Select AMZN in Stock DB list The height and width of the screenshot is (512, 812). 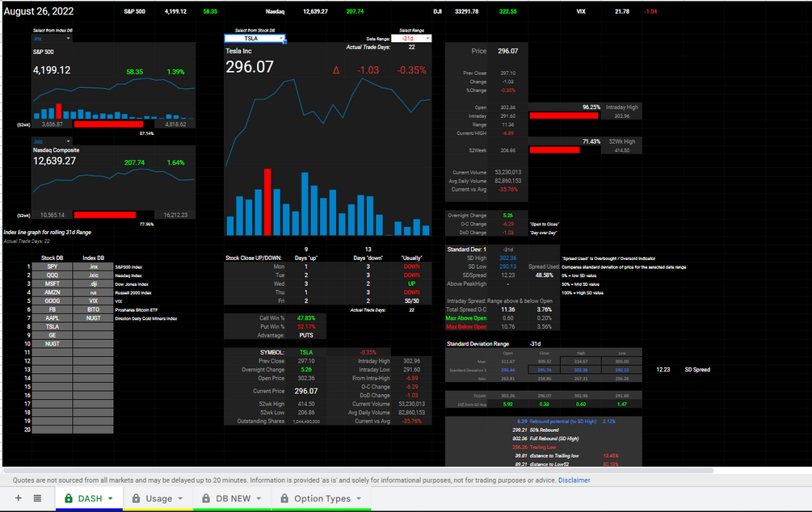tap(53, 292)
